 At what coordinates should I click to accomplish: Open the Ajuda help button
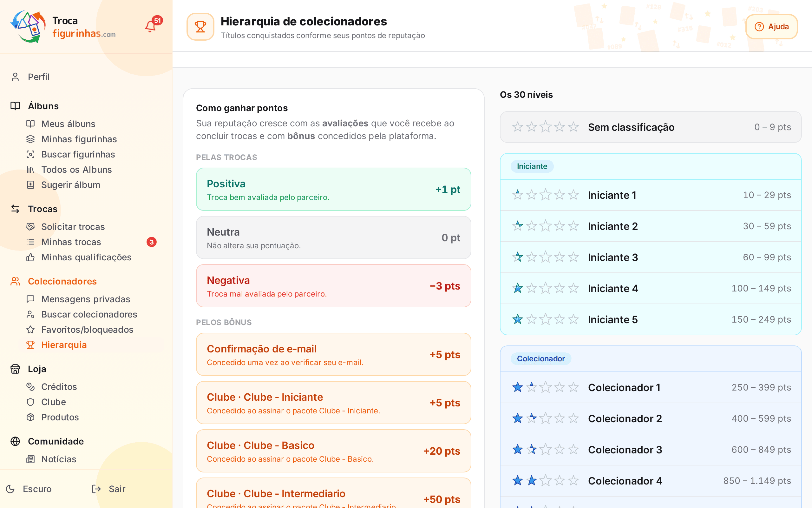click(771, 27)
